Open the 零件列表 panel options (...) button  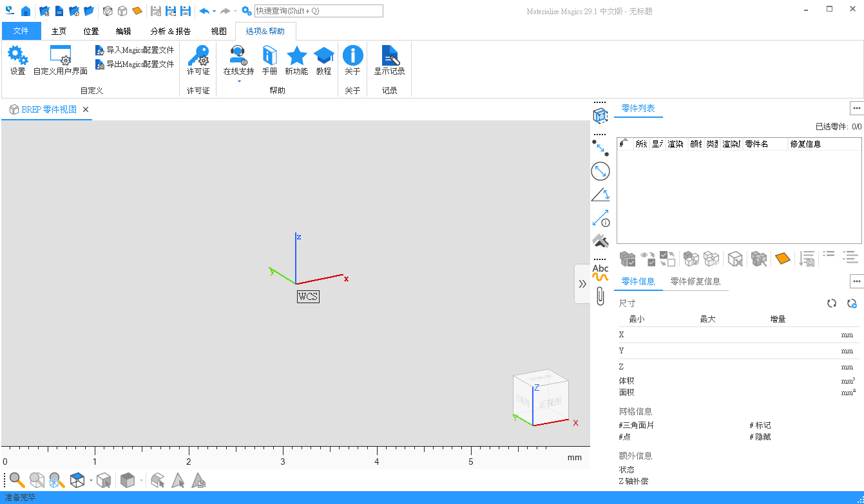pyautogui.click(x=856, y=108)
